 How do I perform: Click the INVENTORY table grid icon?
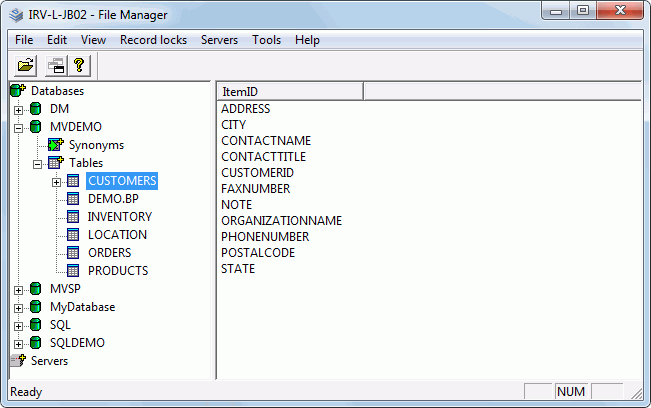73,217
